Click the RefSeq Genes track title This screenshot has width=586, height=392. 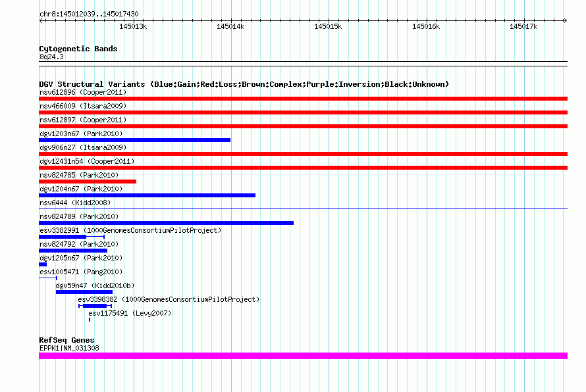[x=67, y=340]
